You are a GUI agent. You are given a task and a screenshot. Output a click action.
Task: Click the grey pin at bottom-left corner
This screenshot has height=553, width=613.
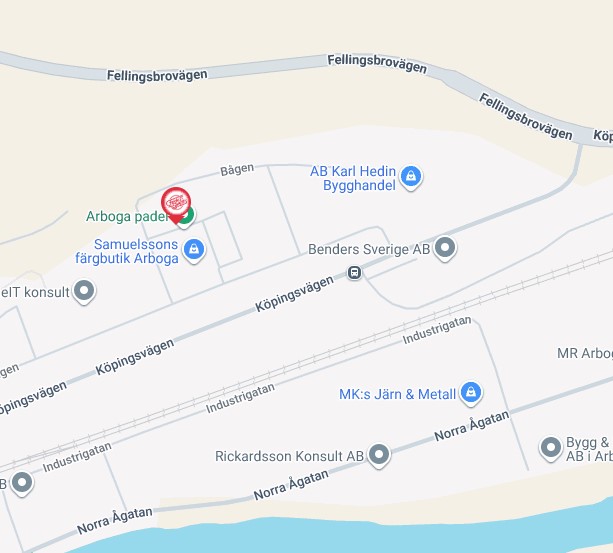pyautogui.click(x=22, y=483)
